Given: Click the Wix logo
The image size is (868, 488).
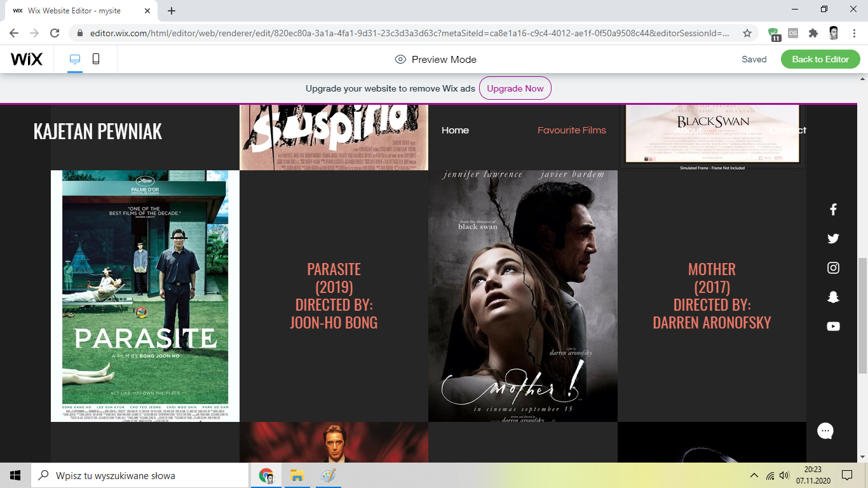Looking at the screenshot, I should (x=27, y=59).
